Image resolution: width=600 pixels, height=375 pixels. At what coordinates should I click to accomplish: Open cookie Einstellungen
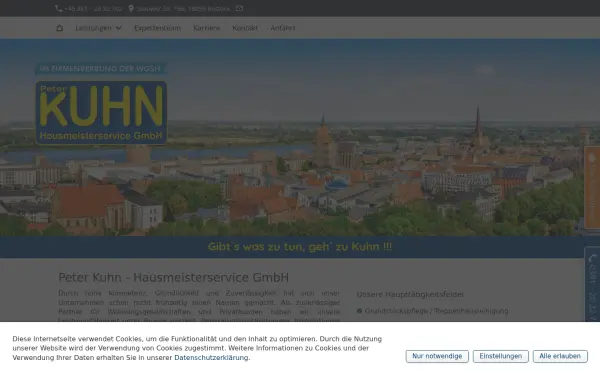pyautogui.click(x=501, y=356)
